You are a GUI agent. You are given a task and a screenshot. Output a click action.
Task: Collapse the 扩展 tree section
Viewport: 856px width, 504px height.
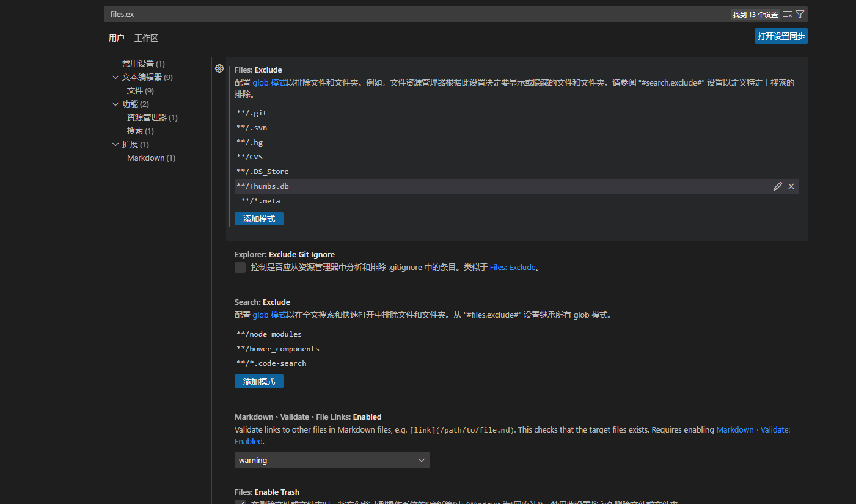(115, 144)
